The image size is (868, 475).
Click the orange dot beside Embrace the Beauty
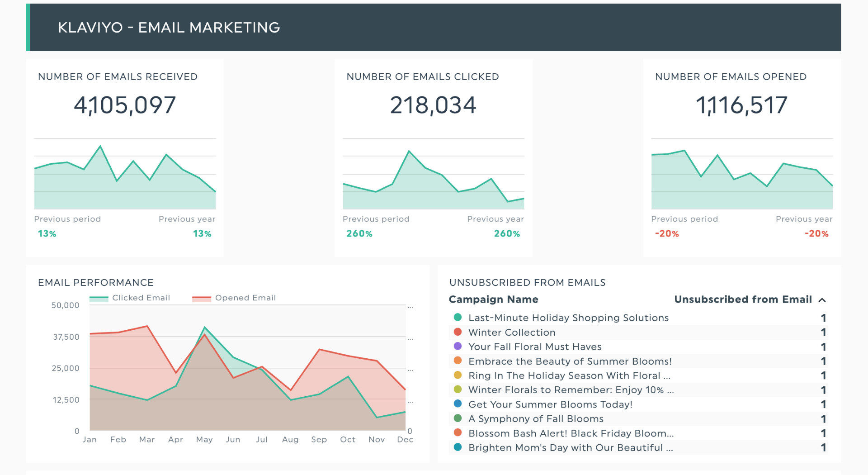[458, 361]
